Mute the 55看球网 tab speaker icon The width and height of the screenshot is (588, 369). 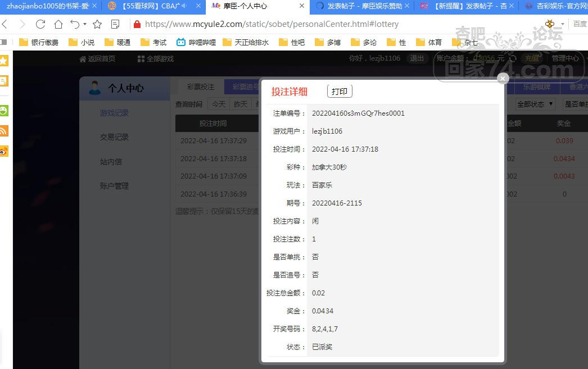184,6
